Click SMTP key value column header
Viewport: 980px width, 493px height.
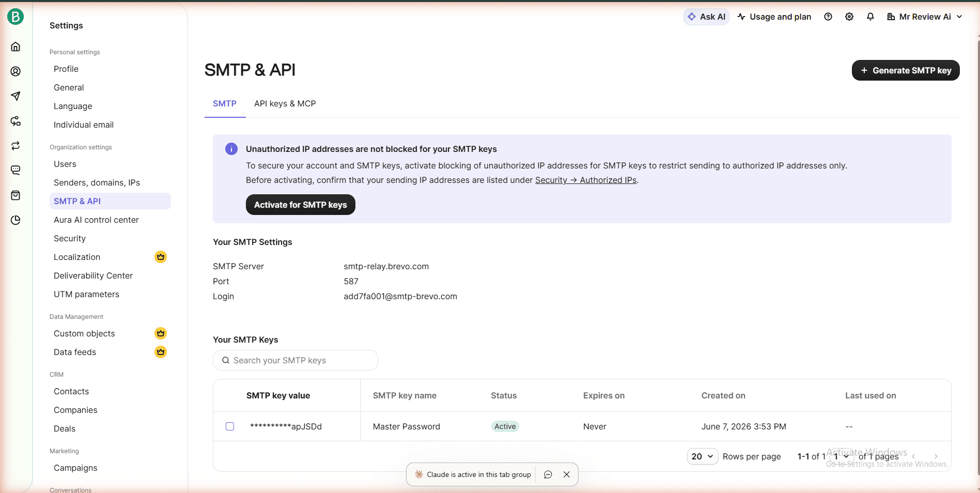click(x=278, y=395)
